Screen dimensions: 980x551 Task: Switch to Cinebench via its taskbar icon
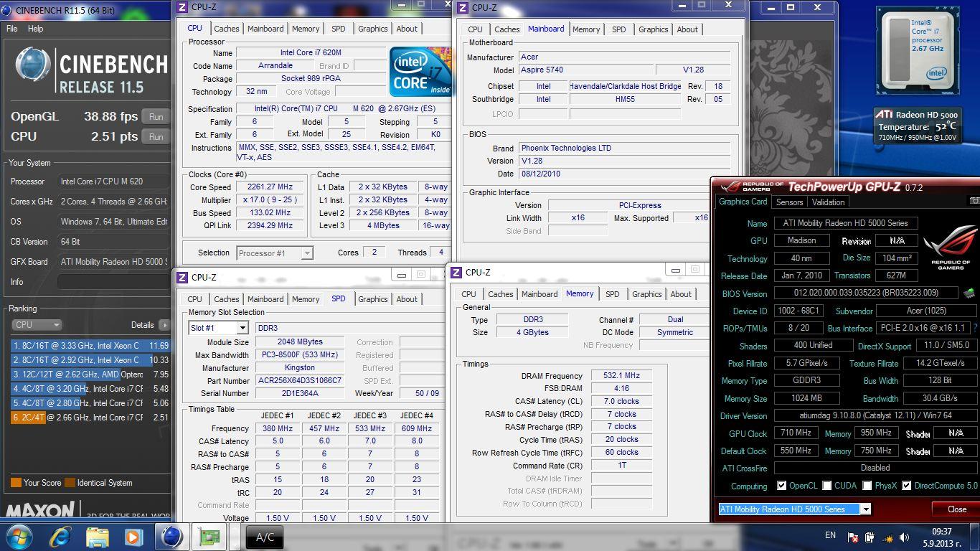click(x=171, y=537)
